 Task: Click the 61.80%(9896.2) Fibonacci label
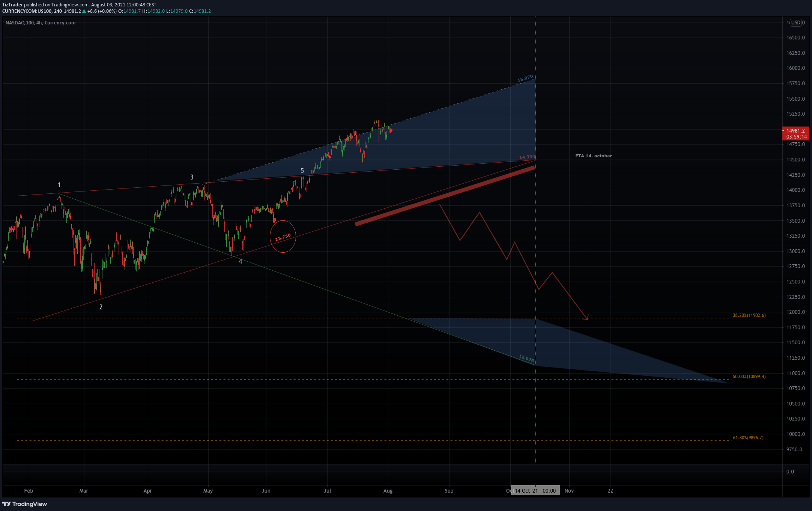[748, 438]
